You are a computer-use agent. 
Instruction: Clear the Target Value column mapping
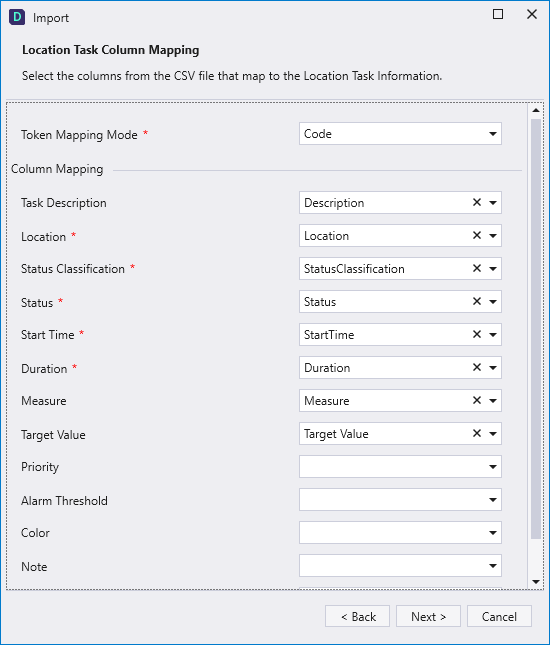pyautogui.click(x=477, y=434)
